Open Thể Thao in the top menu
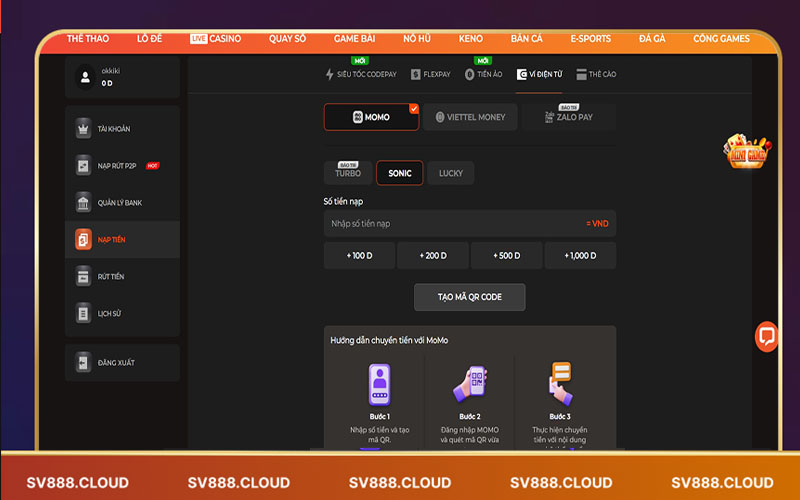Screen dimensions: 800x500 88,39
